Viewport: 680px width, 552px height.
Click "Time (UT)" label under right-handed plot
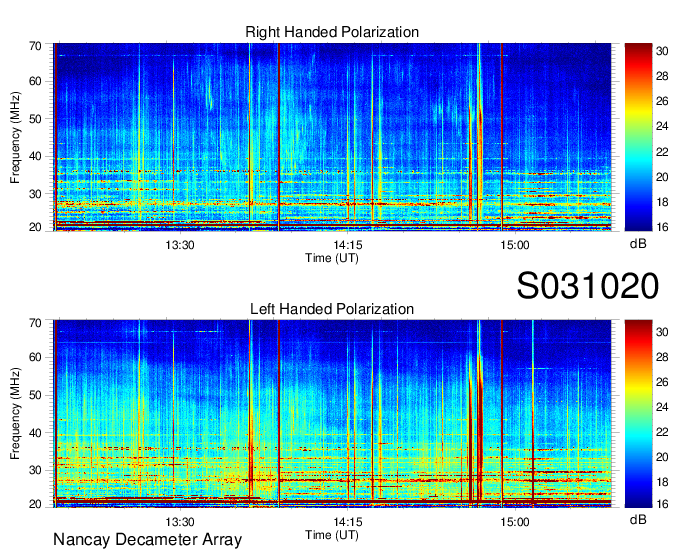point(332,258)
